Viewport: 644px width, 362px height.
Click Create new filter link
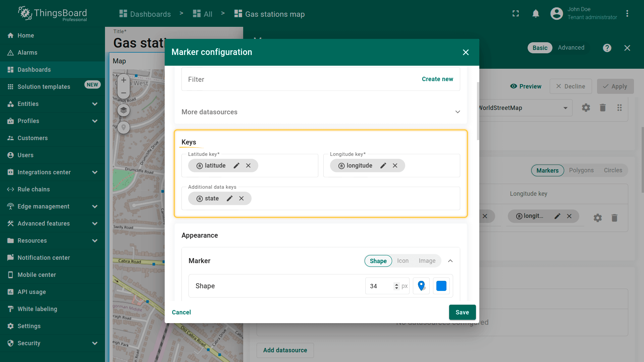tap(437, 79)
